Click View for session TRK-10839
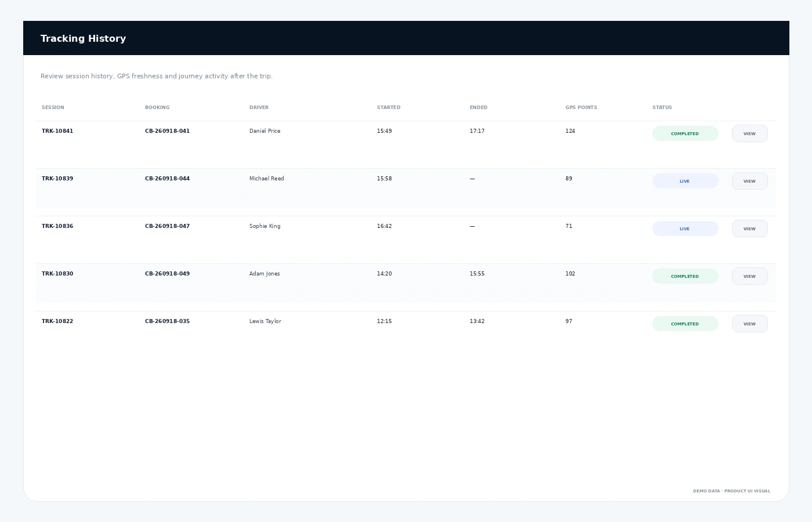This screenshot has width=812, height=522. point(749,181)
